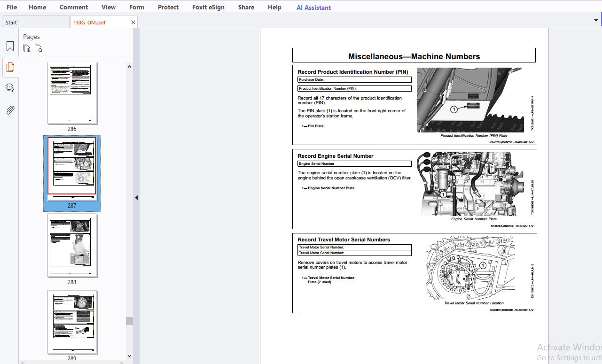Collapse the navigation panel with the arrow
Viewport: 602px width, 364px height.
[136, 198]
